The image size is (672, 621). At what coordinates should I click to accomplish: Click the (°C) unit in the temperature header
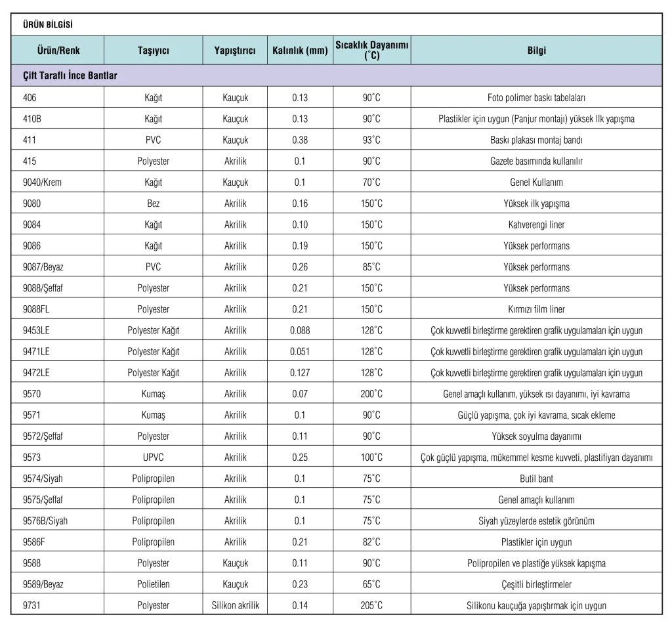tap(372, 56)
